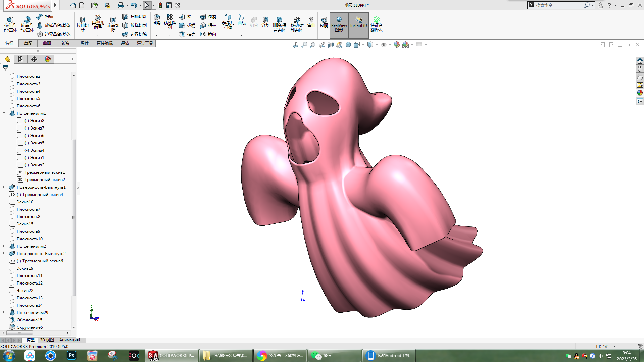
Task: Click the Rib 筋 tool
Action: pyautogui.click(x=185, y=16)
